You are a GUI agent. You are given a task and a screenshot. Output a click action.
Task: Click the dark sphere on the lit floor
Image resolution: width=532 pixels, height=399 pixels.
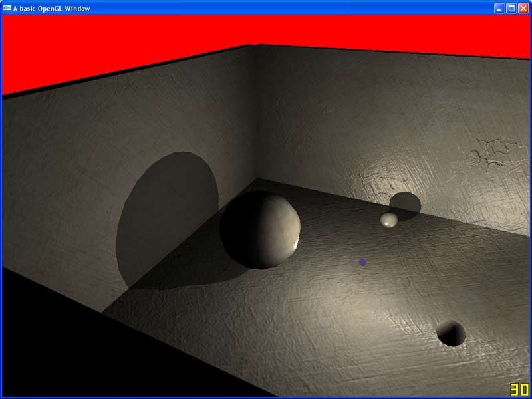[x=451, y=334]
